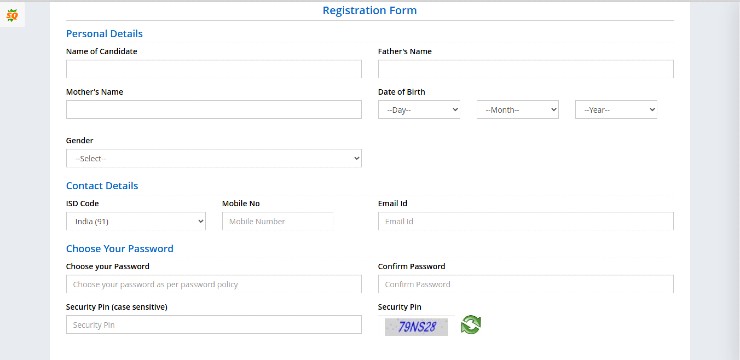Screen dimensions: 740x360
Task: Expand the Gender select dropdown
Action: [x=214, y=159]
